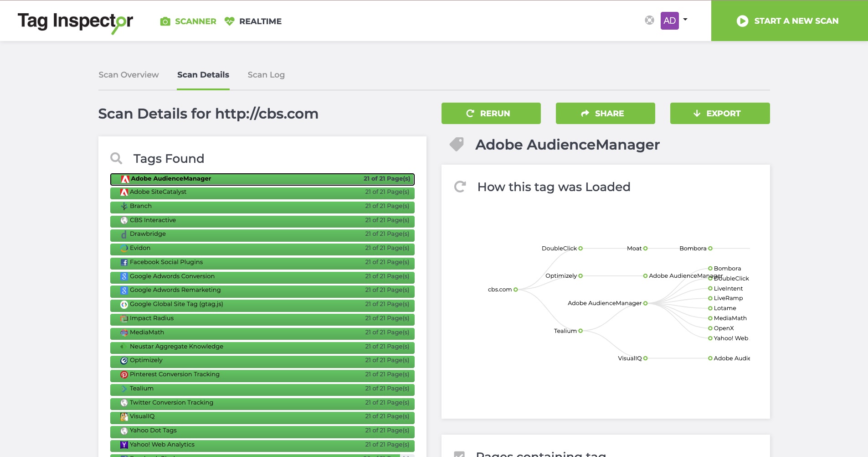Click the Yahoo Dot Tags icon
Image resolution: width=868 pixels, height=457 pixels.
click(124, 431)
